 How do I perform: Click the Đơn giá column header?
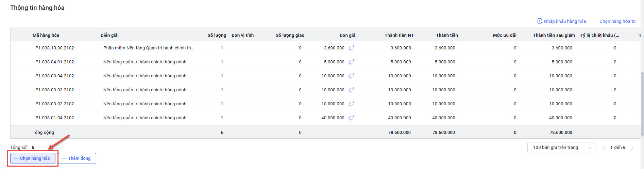point(347,35)
